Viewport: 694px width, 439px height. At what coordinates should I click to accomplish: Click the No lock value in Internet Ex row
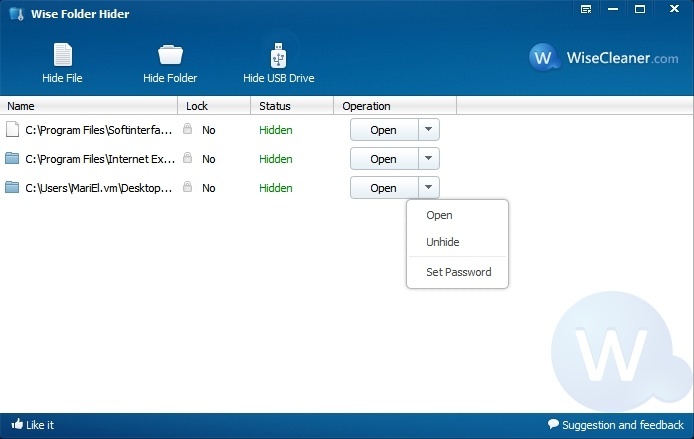208,159
